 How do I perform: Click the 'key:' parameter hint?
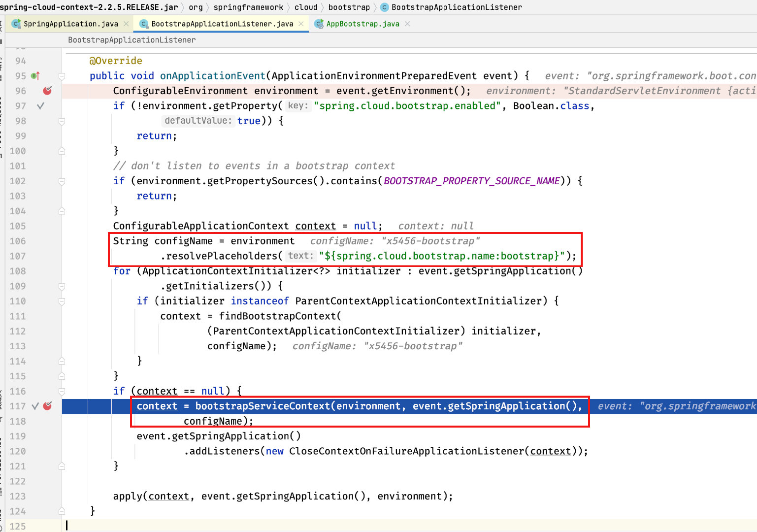[x=297, y=106]
